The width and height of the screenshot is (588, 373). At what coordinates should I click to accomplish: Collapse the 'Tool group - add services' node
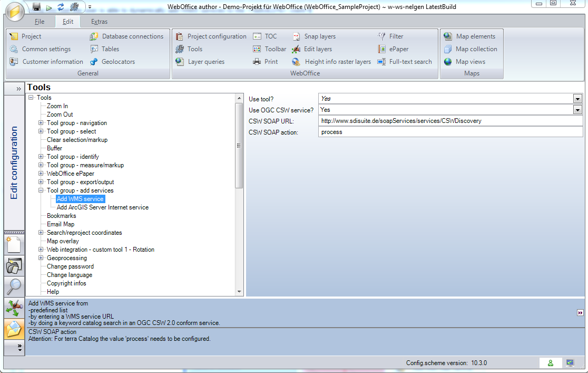(x=41, y=190)
